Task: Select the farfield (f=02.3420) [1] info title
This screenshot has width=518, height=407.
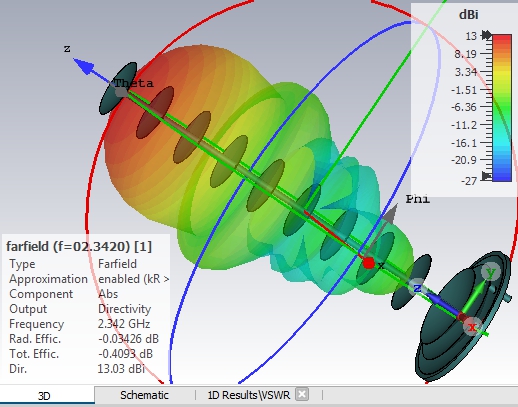Action: [79, 247]
